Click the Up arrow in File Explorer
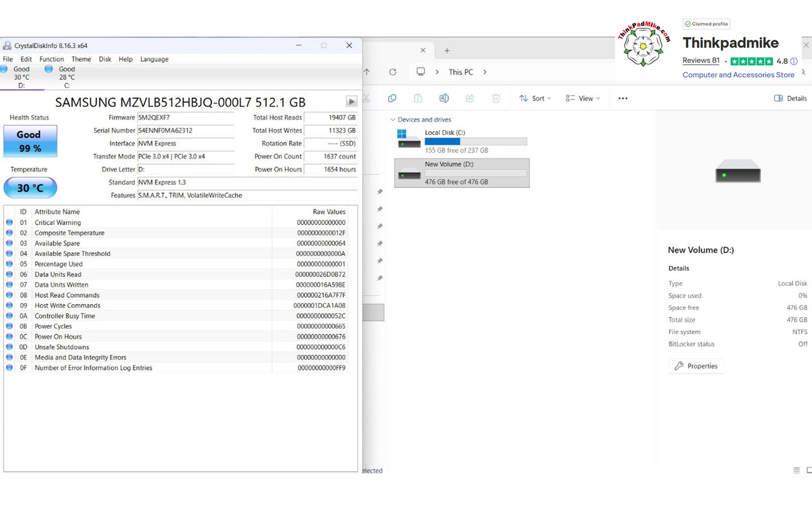The image size is (812, 510). coord(367,72)
